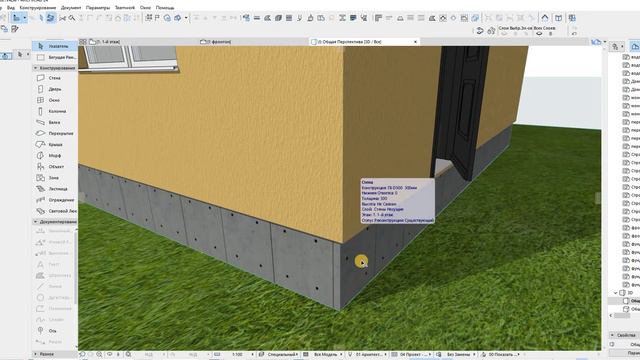Viewport: 640px width, 360px height.
Task: Open the 01 Архитект... pen set dropdown
Action: (x=368, y=354)
